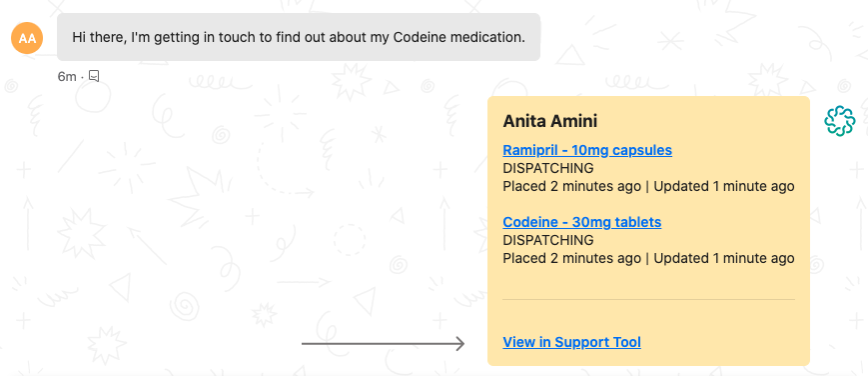Open the Codeine - 30mg tablets link

581,222
